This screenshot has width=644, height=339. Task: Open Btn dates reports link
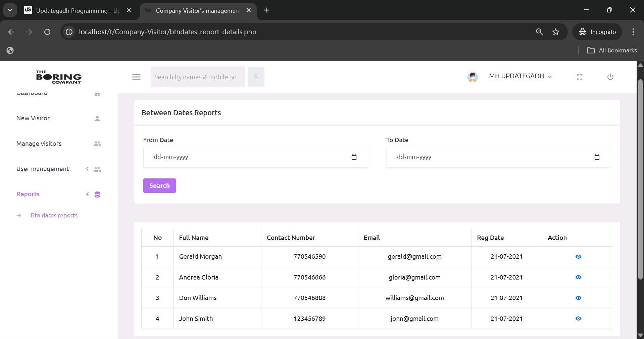click(54, 215)
